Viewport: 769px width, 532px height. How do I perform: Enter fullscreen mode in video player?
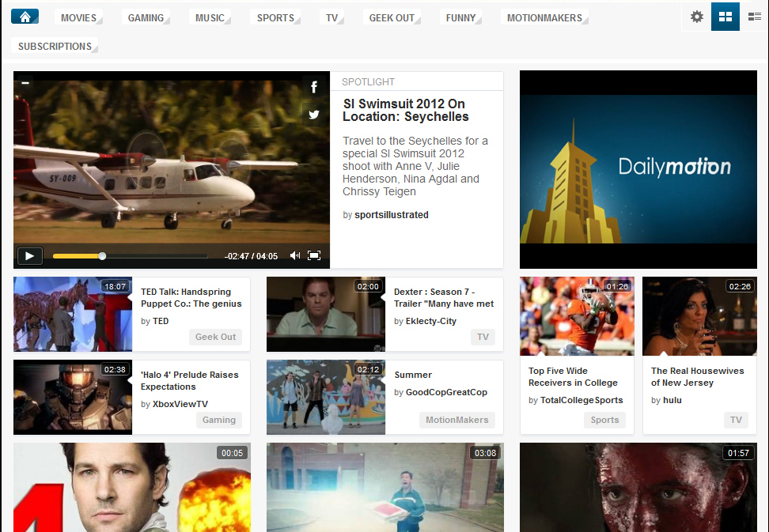tap(314, 255)
